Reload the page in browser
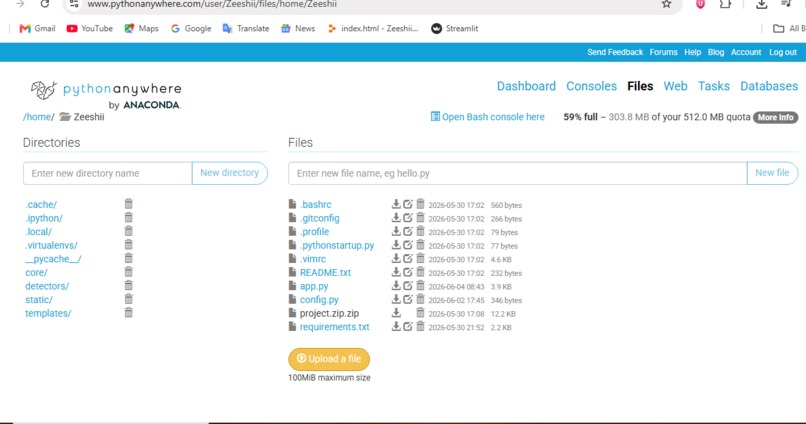The image size is (806, 424). coord(45,4)
